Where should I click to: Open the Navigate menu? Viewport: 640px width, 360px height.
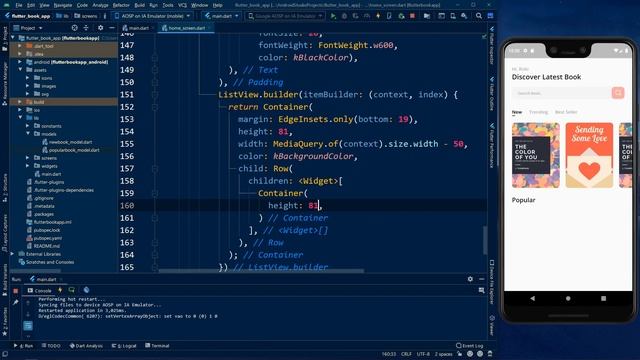click(62, 5)
